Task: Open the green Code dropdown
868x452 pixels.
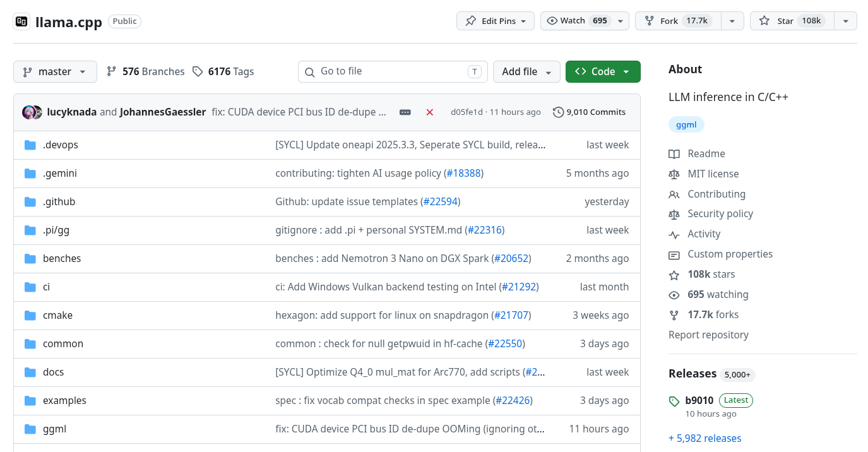Action: 603,71
